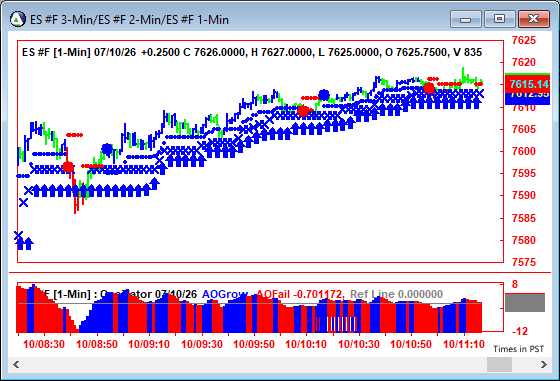Click the 7585 price axis label

pyautogui.click(x=524, y=218)
